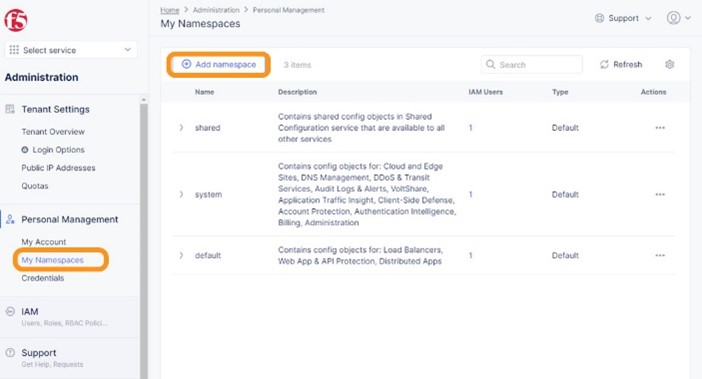The image size is (702, 379).
Task: Click the Home breadcrumb link
Action: click(x=170, y=10)
